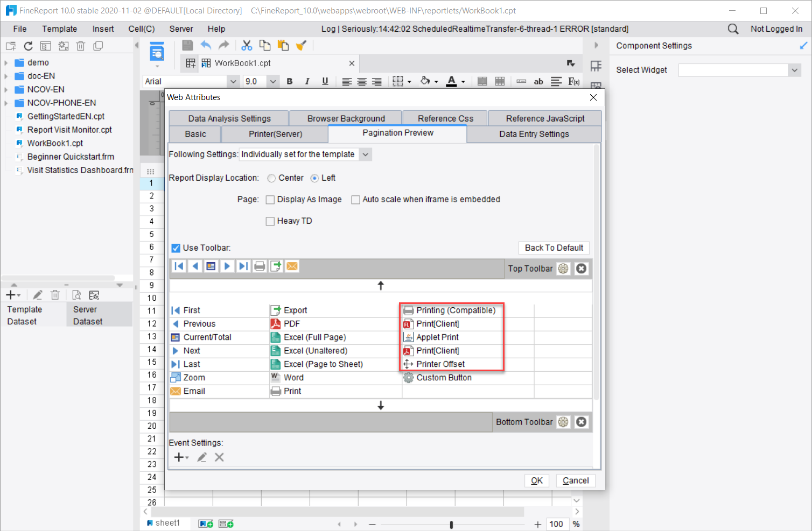812x531 pixels.
Task: Expand the demo folder
Action: 6,63
